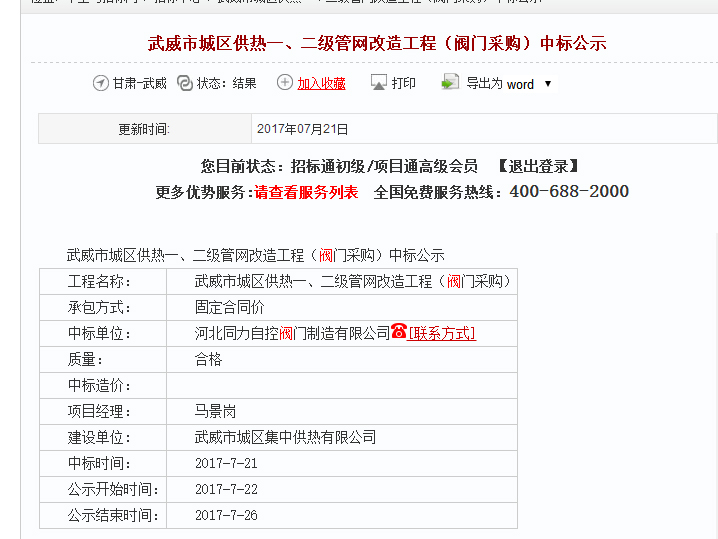Click the hotline number 400-688-2000

[569, 192]
